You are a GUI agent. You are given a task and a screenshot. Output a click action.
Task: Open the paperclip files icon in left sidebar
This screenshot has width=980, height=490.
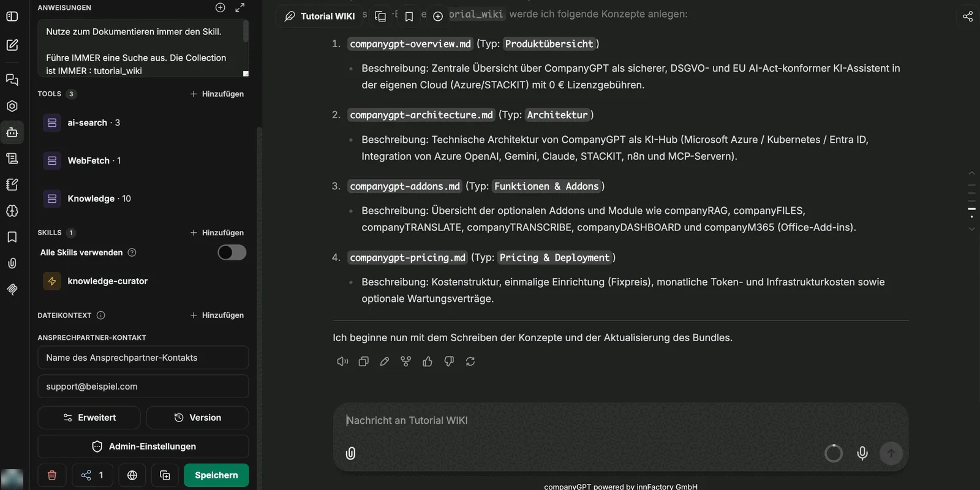pyautogui.click(x=12, y=263)
